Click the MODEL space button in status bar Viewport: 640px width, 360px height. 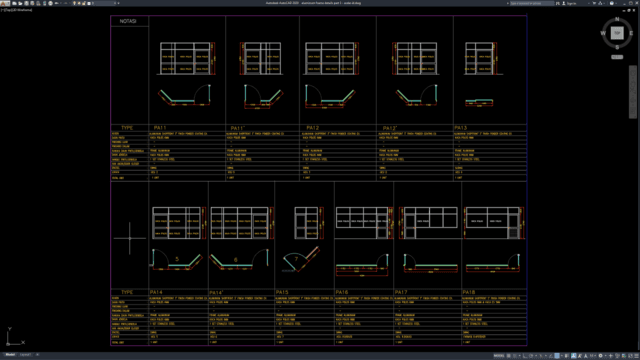(x=499, y=356)
